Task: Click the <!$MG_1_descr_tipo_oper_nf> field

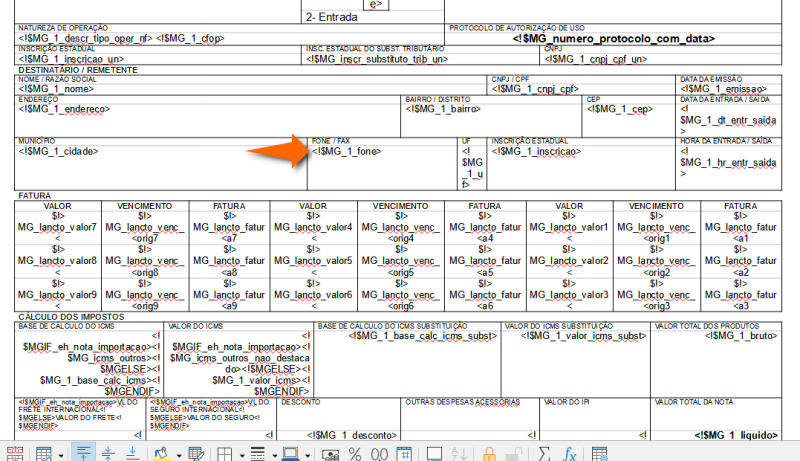Action: tap(86, 39)
